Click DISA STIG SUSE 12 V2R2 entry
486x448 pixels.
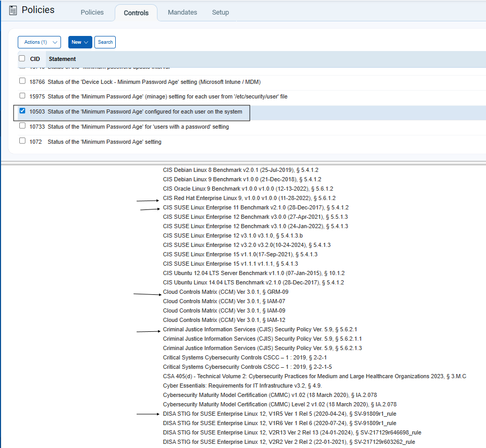pyautogui.click(x=289, y=442)
